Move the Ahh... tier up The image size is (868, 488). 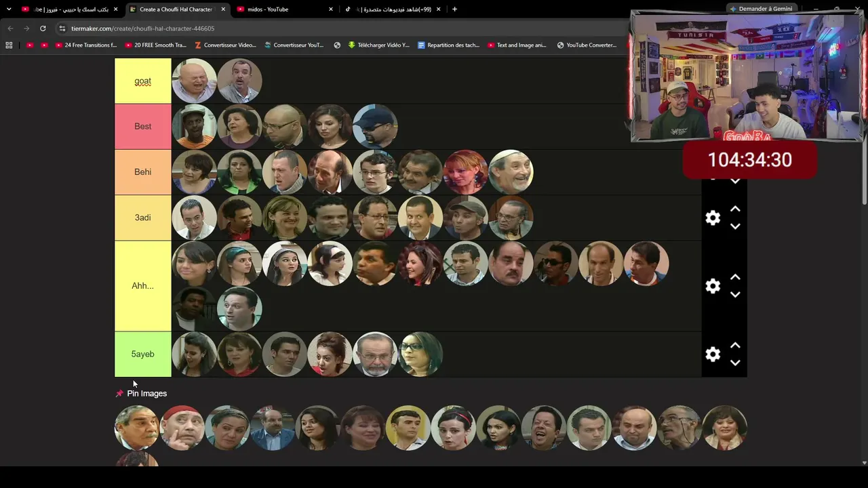pyautogui.click(x=735, y=277)
